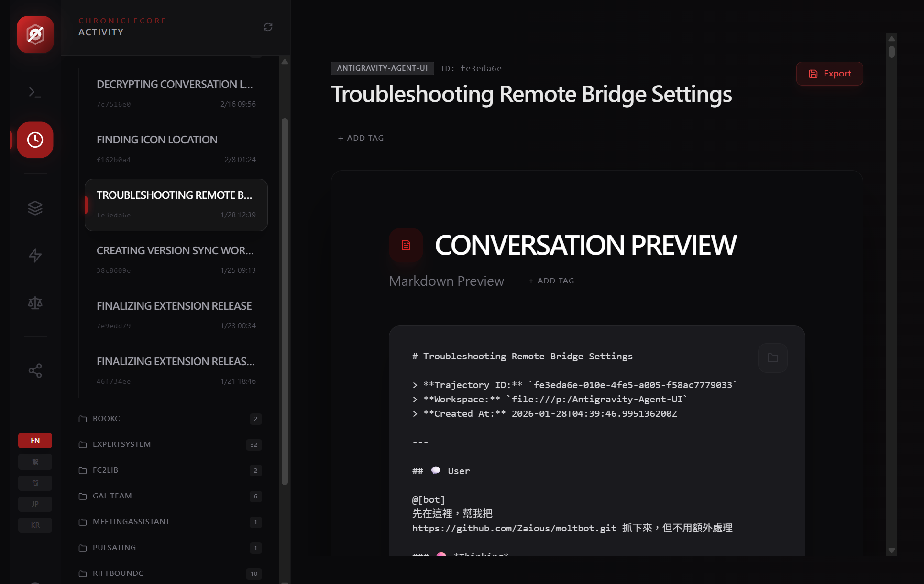Click the activity list scrollbar thumb
The width and height of the screenshot is (924, 584).
coord(285,301)
